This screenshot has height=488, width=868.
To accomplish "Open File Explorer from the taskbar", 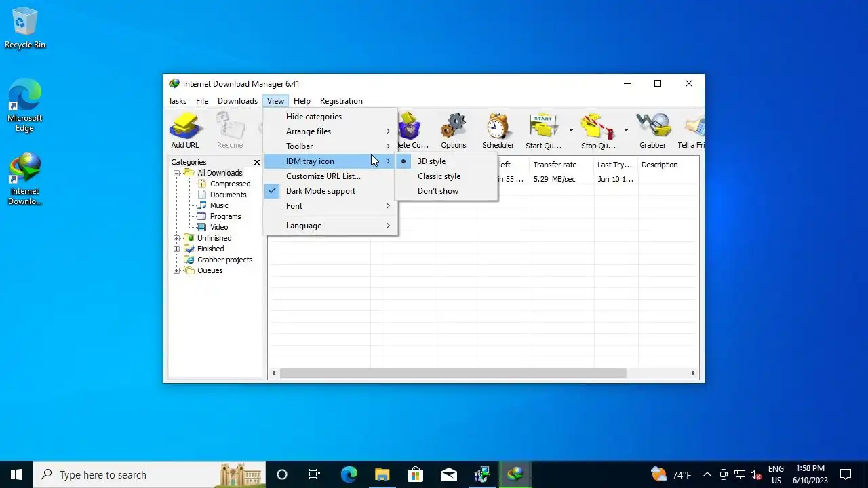I will (382, 474).
